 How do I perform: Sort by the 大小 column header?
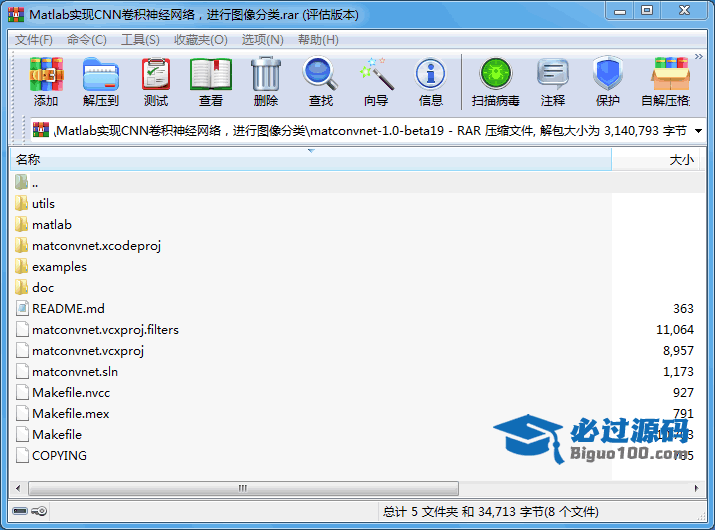655,160
